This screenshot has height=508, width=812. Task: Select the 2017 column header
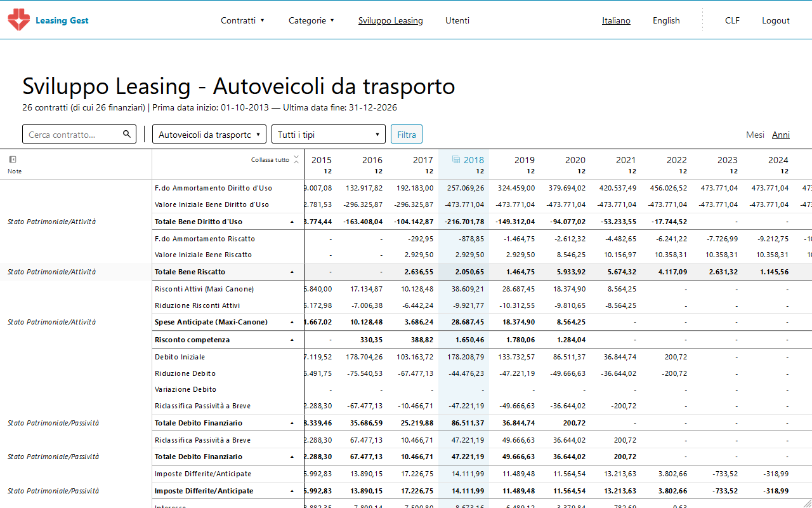423,160
